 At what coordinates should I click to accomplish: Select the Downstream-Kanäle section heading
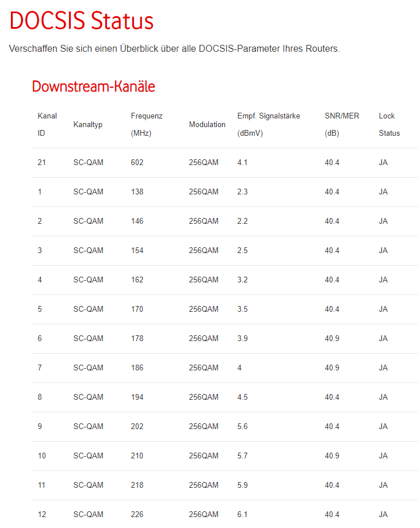pos(93,86)
